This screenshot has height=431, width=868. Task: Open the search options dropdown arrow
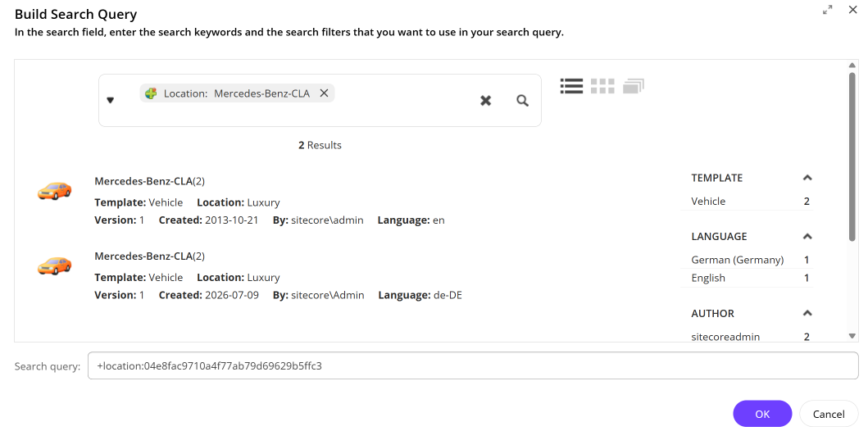click(110, 100)
